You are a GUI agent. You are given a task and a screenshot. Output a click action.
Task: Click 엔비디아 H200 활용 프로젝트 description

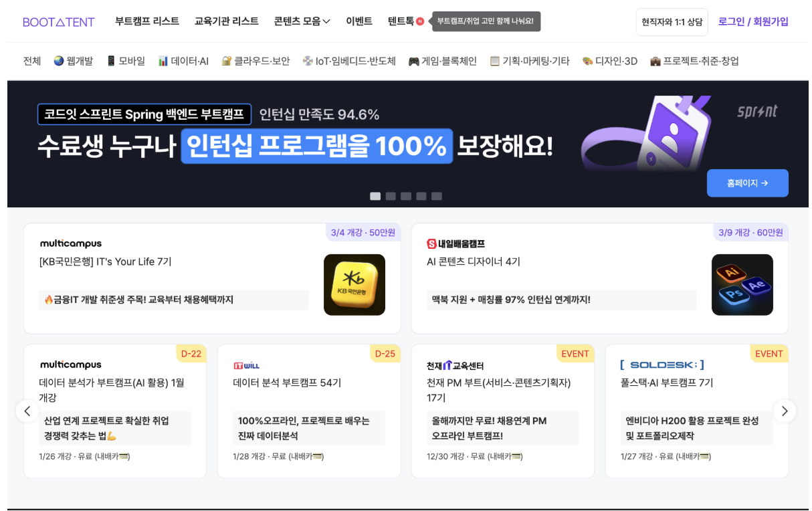tap(696, 428)
